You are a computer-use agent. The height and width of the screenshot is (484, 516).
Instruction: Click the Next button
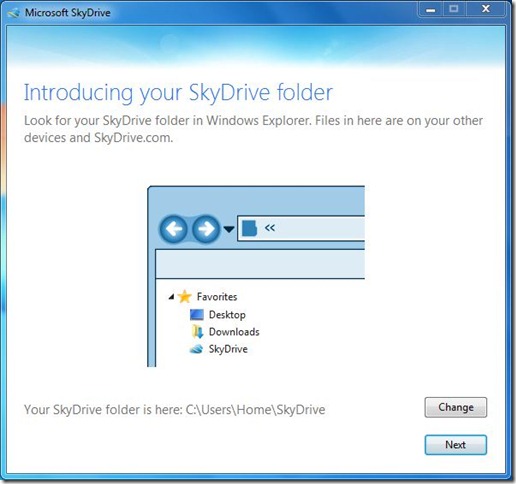(x=455, y=445)
